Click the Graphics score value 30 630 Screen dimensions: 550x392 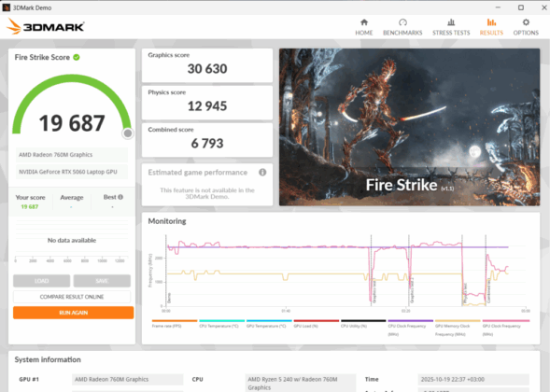click(x=207, y=69)
